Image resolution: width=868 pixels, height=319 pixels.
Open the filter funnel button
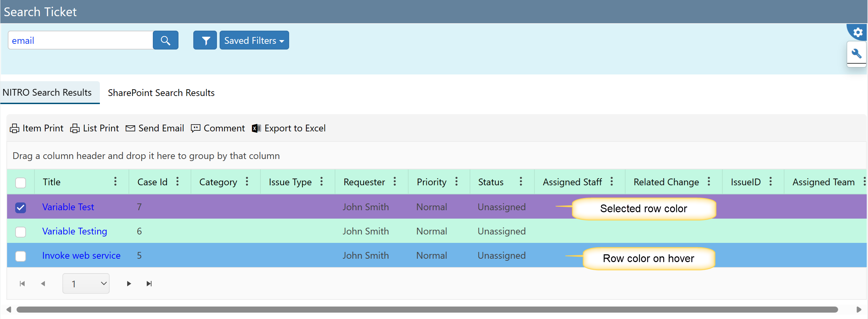pos(205,40)
